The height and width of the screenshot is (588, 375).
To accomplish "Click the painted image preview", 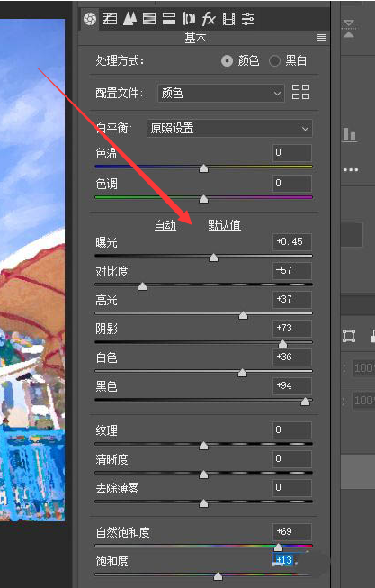I will pyautogui.click(x=32, y=270).
